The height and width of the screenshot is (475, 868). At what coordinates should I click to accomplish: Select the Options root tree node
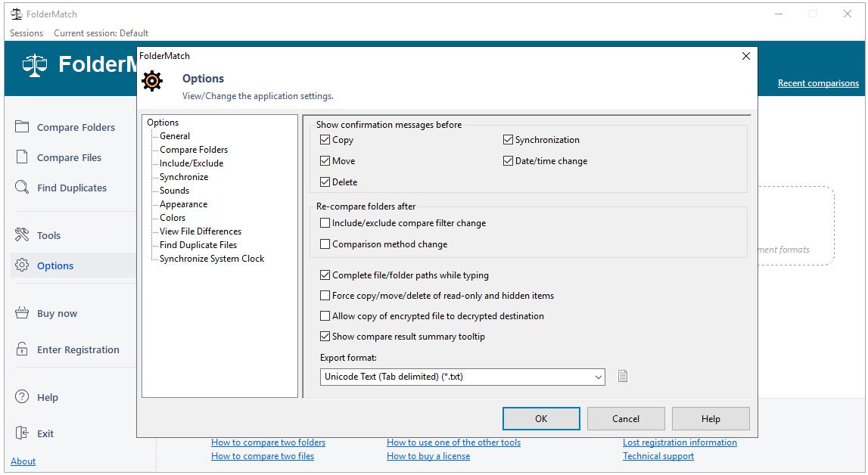[x=163, y=123]
